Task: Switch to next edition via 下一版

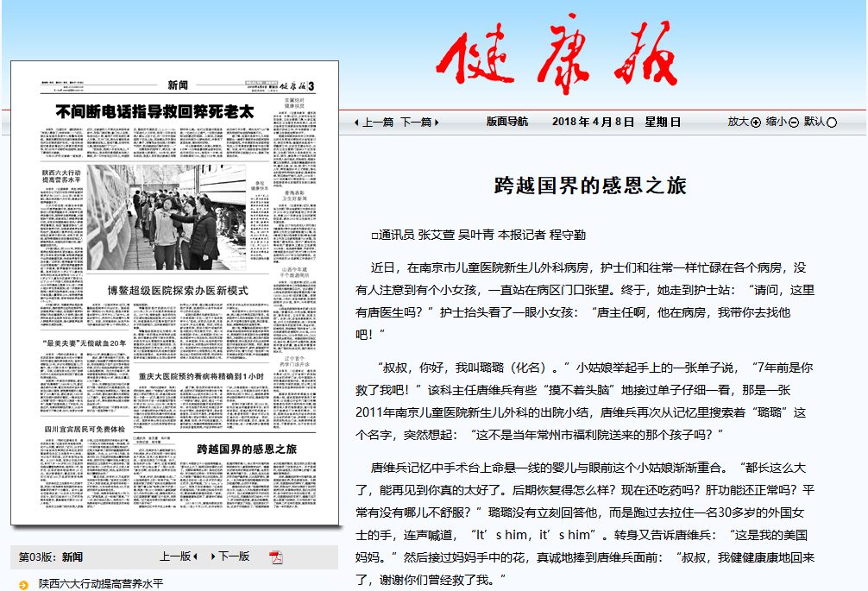Action: tap(232, 556)
